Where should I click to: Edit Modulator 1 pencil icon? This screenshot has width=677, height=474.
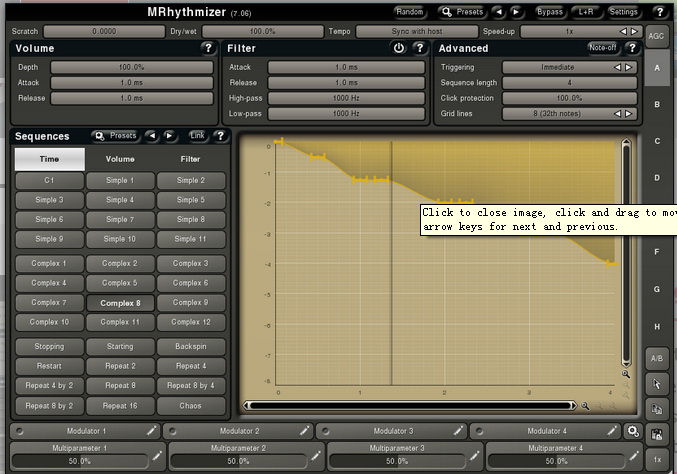coord(151,430)
